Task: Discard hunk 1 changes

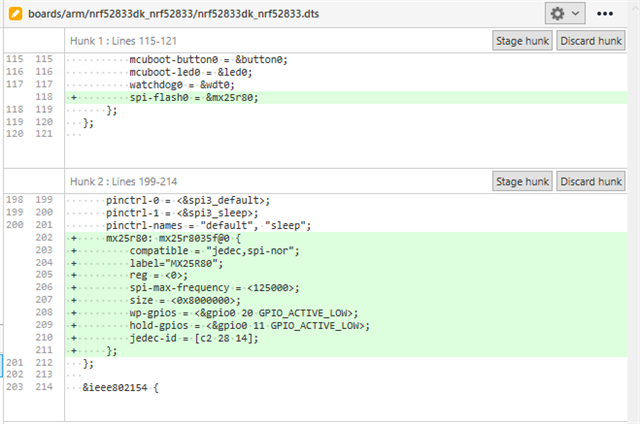Action: point(591,41)
